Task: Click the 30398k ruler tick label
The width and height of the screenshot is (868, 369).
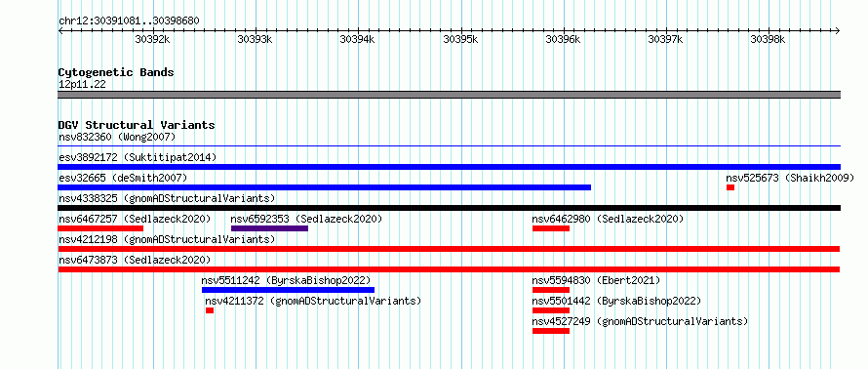Action: tap(768, 39)
